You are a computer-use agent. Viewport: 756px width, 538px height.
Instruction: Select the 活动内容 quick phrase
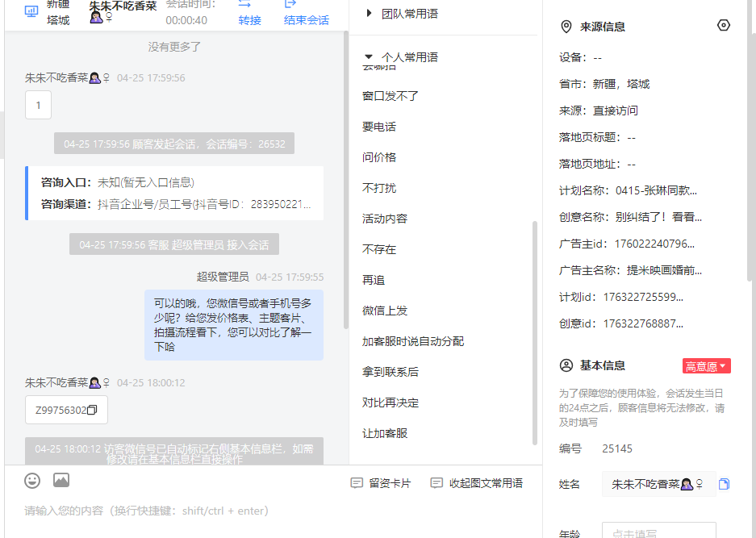385,219
